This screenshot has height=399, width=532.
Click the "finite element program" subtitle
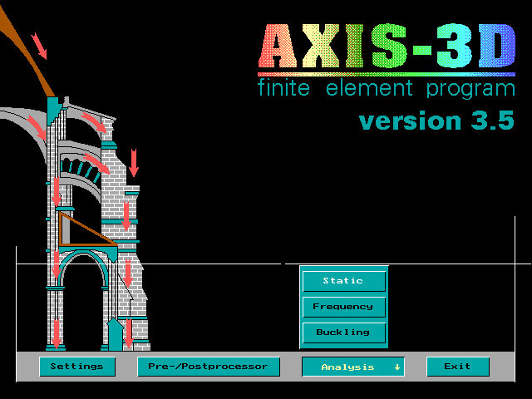[387, 87]
